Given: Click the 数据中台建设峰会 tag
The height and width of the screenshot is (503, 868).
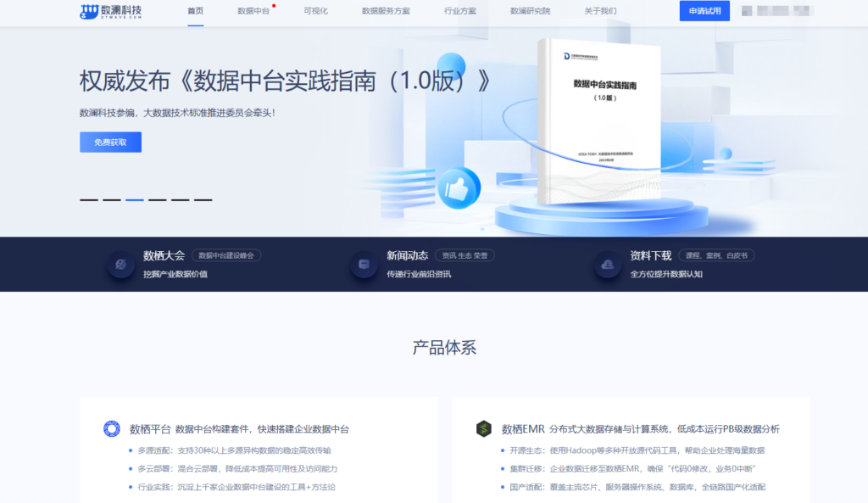Looking at the screenshot, I should point(227,254).
